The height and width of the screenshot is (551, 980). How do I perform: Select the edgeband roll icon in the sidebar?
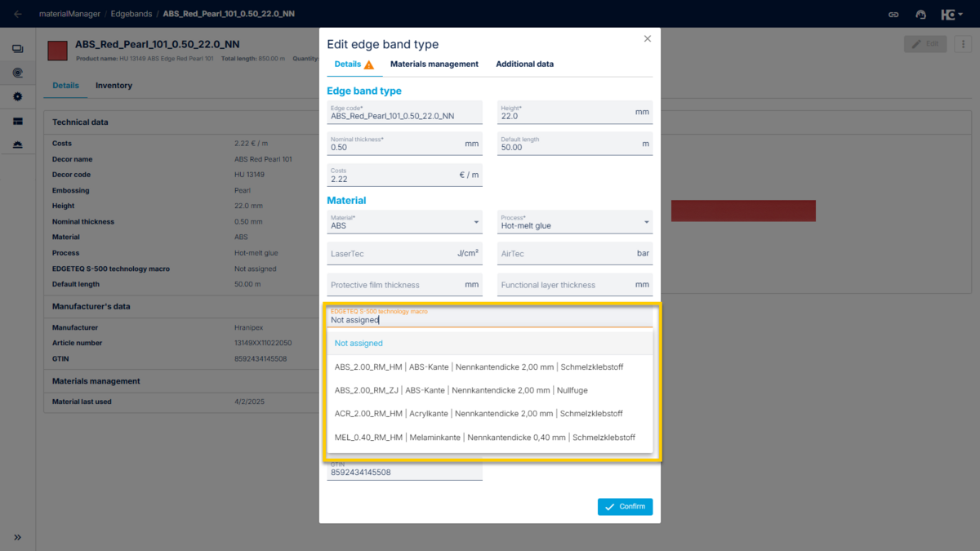pos(18,73)
